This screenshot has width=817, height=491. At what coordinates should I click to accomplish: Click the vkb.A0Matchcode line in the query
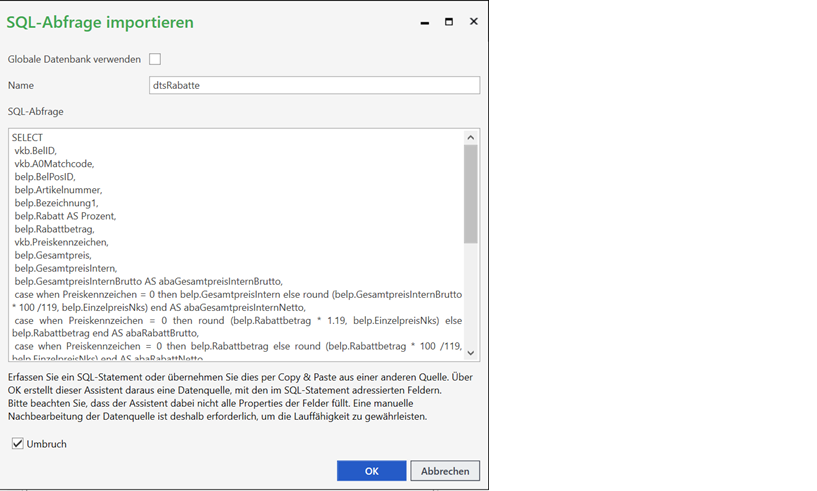(x=53, y=164)
